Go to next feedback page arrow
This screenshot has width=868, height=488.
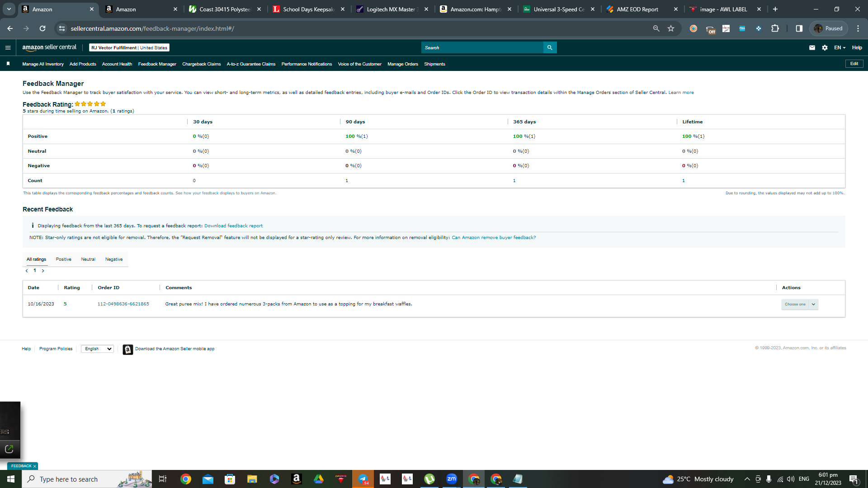point(43,271)
